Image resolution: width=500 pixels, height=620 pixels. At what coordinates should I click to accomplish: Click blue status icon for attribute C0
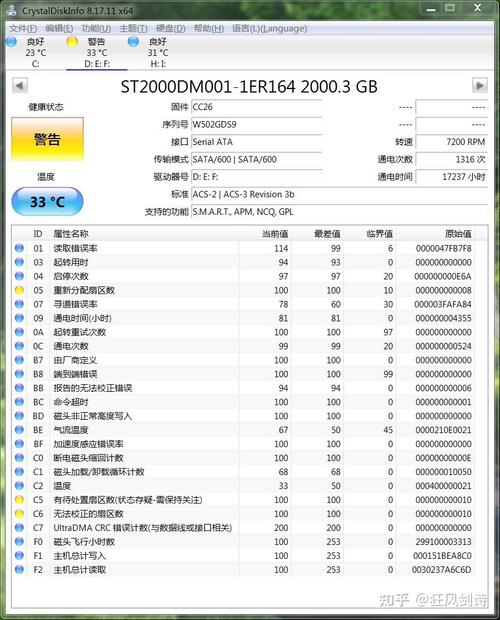19,458
